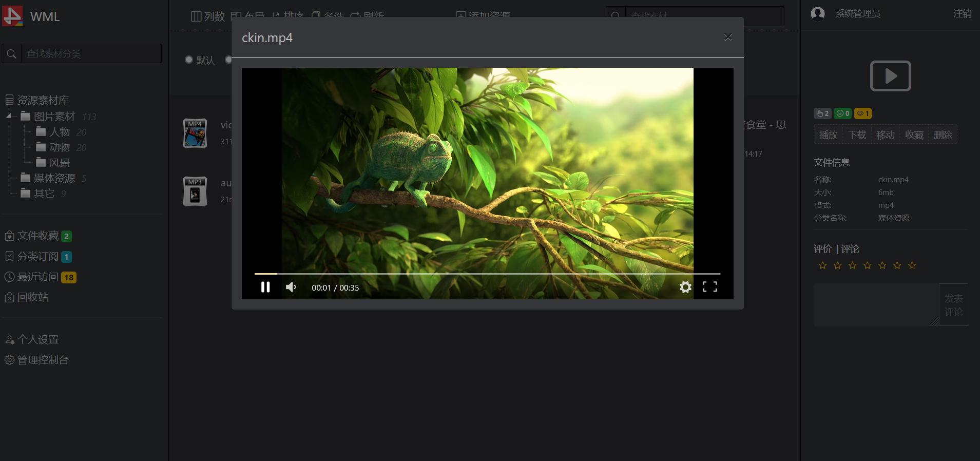Viewport: 980px width, 461px height.
Task: Rate with the first star
Action: [x=823, y=265]
